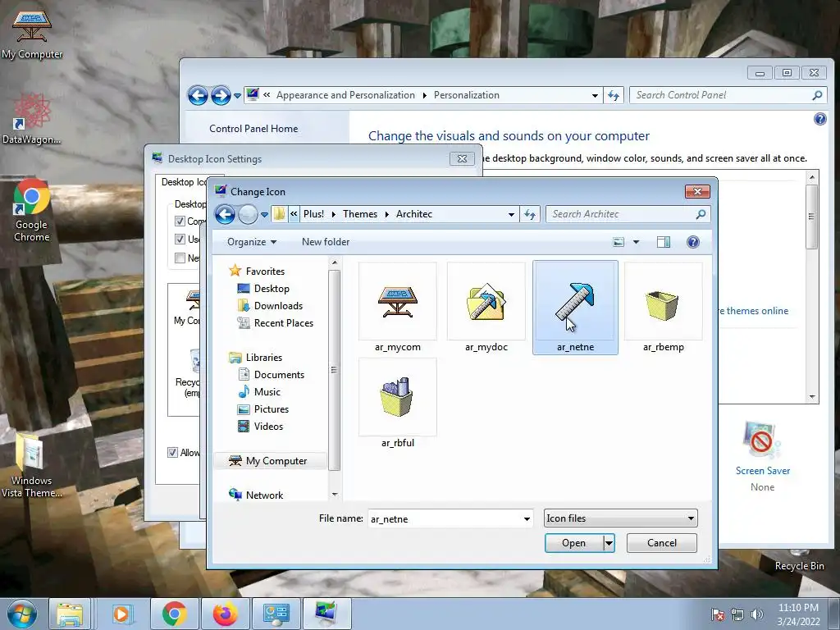Open view options dropdown arrow

(636, 242)
